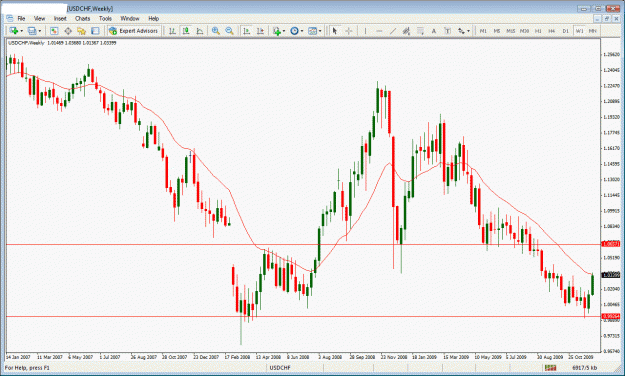Open the Data Window crosshair icon

[68, 31]
